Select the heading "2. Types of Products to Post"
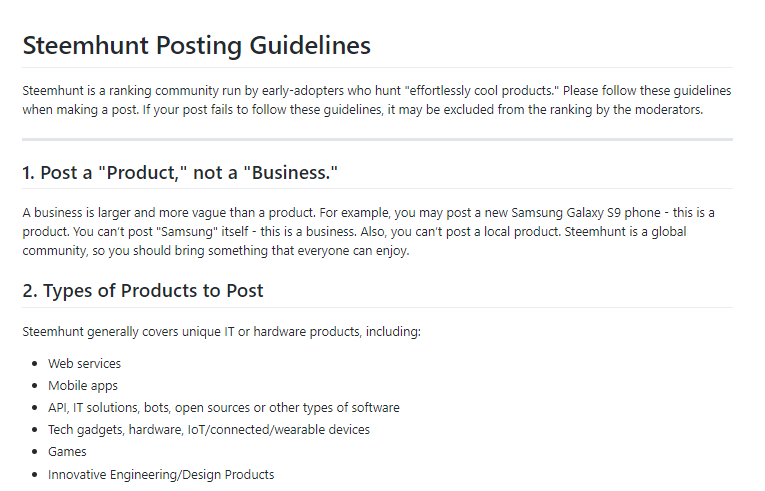Viewport: 765px width, 491px height. pos(143,291)
